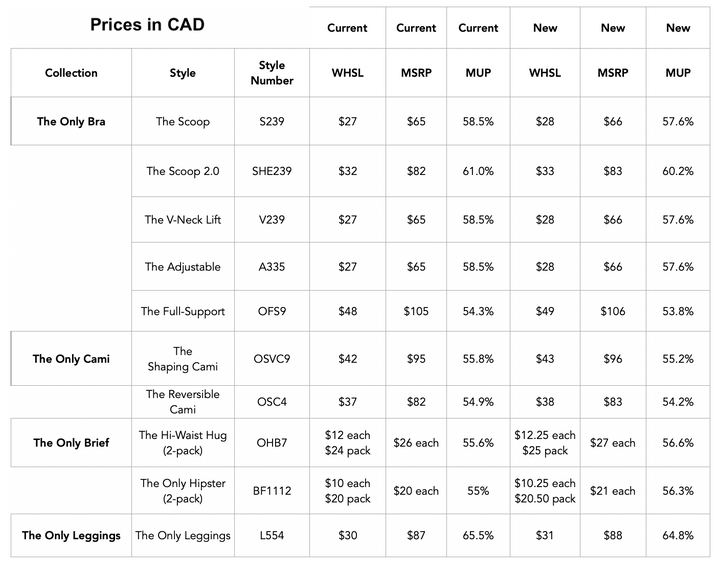Click The Only Bra collection cell
720x572 pixels.
(x=71, y=122)
